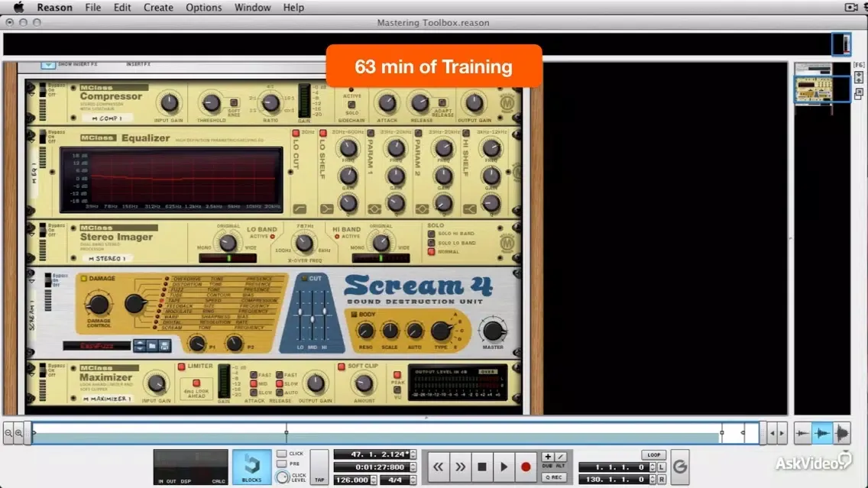Toggle the Compressor Sidechain Solo button
The image size is (868, 488).
pos(351,105)
